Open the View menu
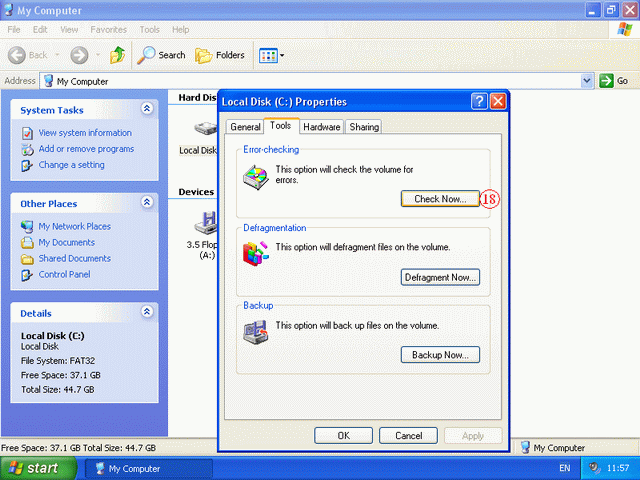 (69, 30)
